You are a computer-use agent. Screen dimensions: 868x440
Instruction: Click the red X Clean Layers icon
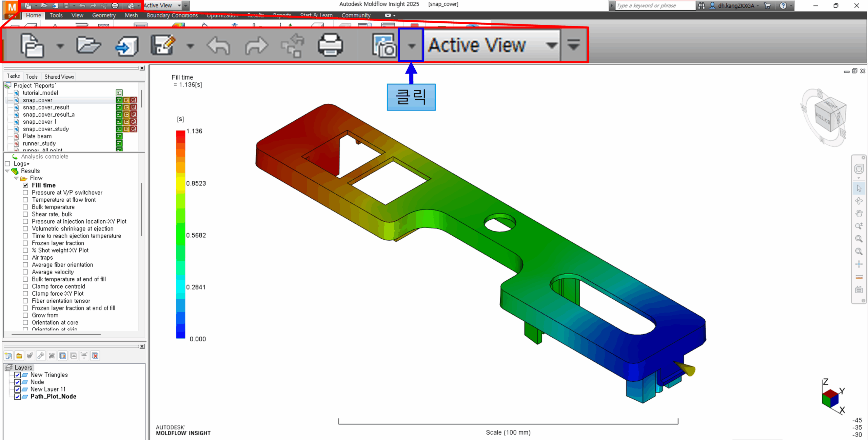(x=95, y=356)
